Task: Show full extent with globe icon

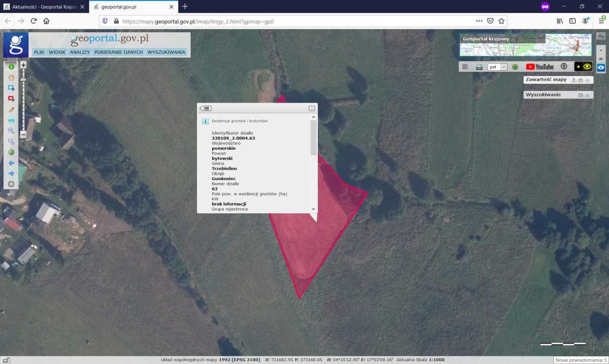Action: point(11,152)
